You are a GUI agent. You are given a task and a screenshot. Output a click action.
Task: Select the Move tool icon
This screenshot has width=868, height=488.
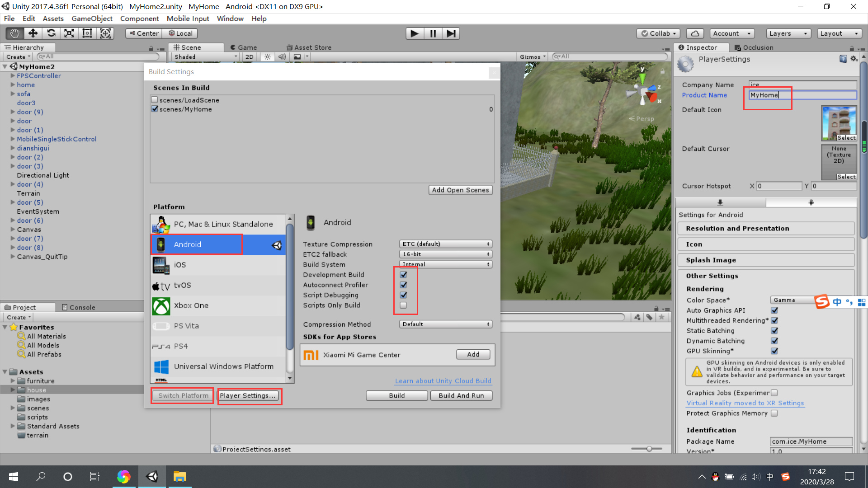click(33, 33)
